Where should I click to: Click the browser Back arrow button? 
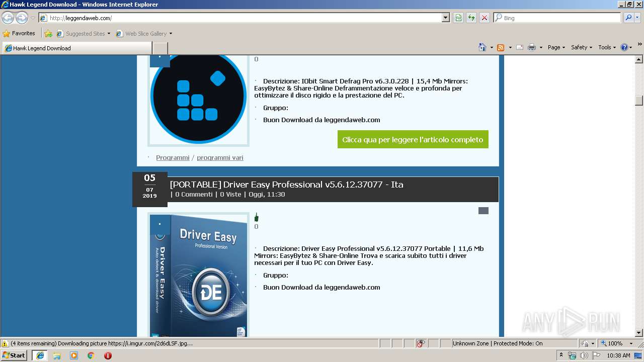8,18
